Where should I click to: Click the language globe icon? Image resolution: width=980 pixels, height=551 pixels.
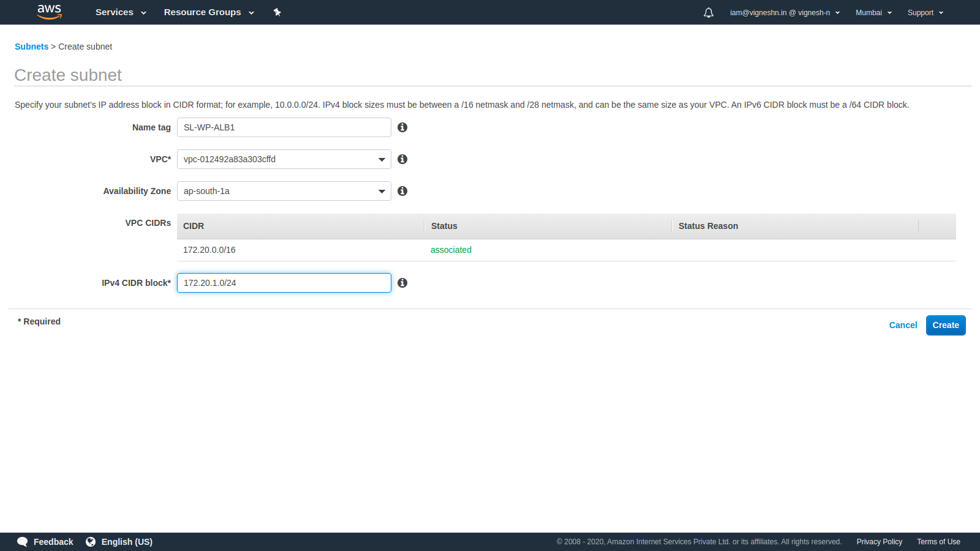pos(91,542)
